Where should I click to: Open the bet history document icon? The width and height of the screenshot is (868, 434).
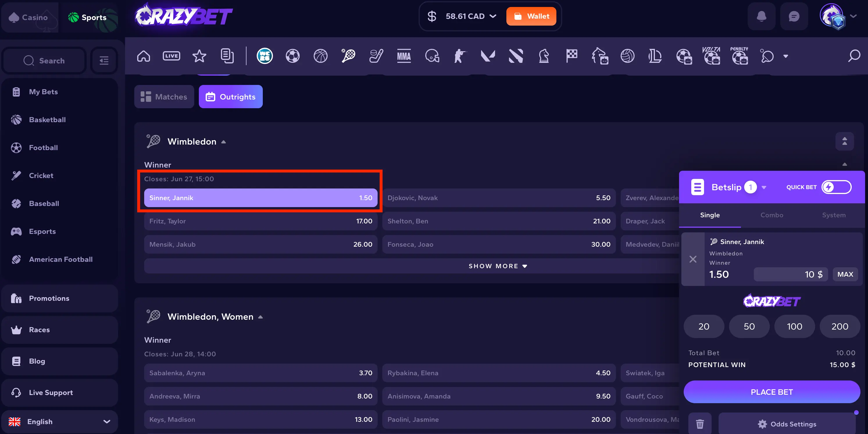[227, 56]
